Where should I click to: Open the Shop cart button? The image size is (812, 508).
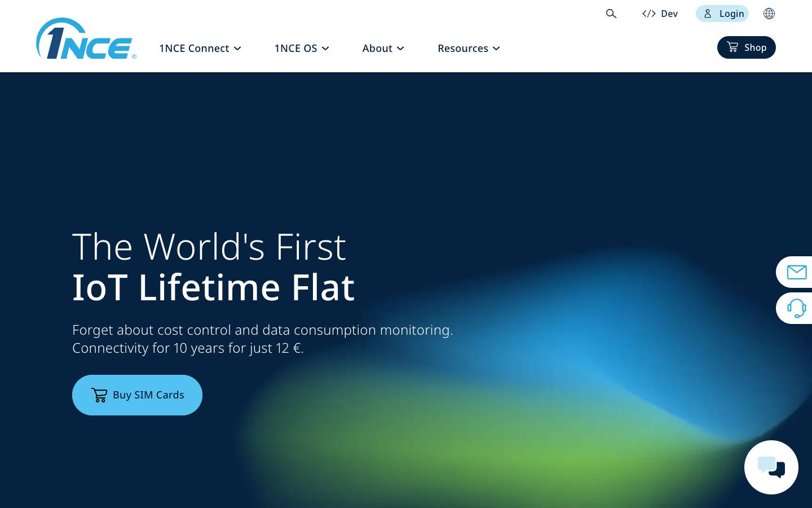click(747, 47)
